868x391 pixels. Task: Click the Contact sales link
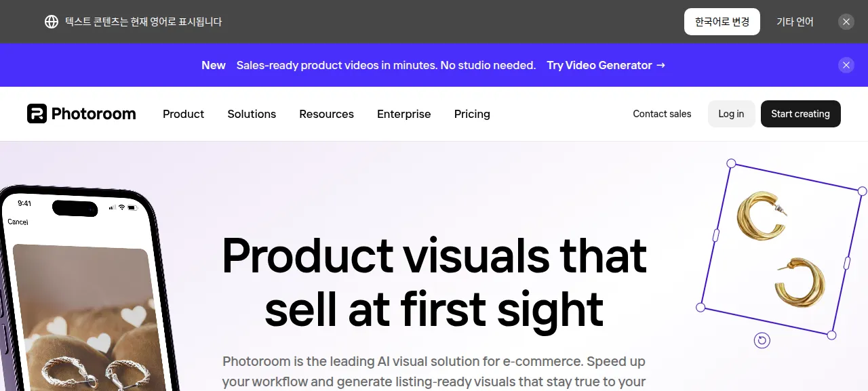click(662, 114)
